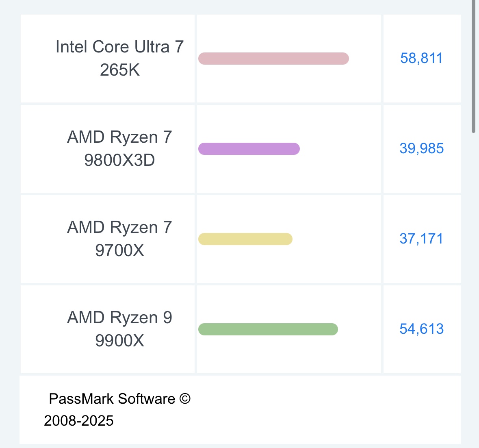This screenshot has width=479, height=448.
Task: Select the green Ryzen 9 9900X bar
Action: pos(268,329)
